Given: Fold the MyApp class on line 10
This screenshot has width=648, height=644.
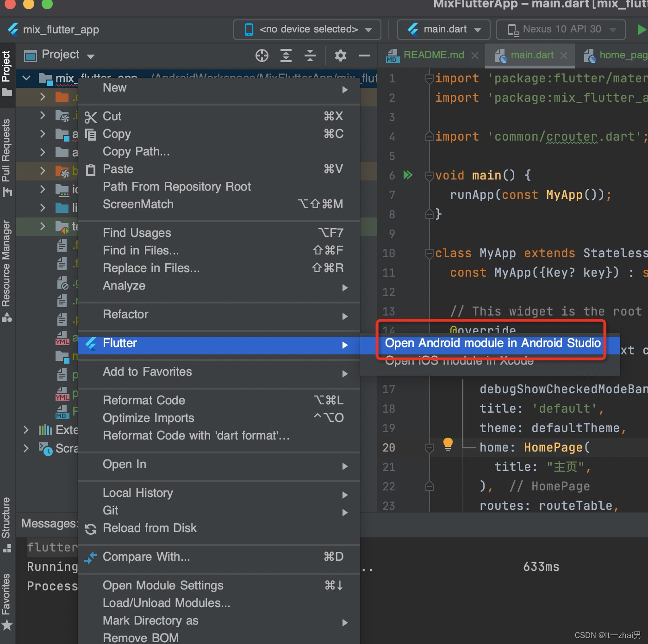Looking at the screenshot, I should pyautogui.click(x=429, y=253).
